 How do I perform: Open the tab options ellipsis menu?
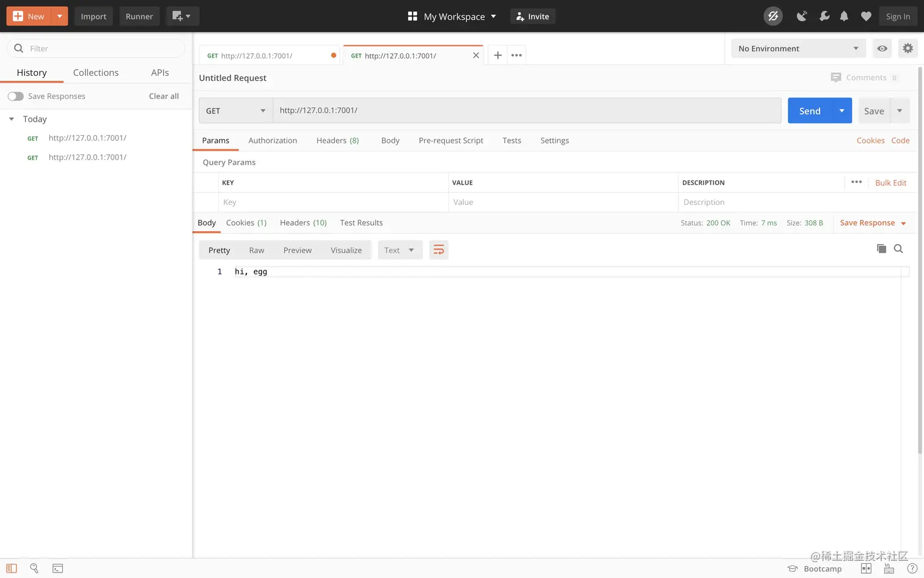[516, 55]
